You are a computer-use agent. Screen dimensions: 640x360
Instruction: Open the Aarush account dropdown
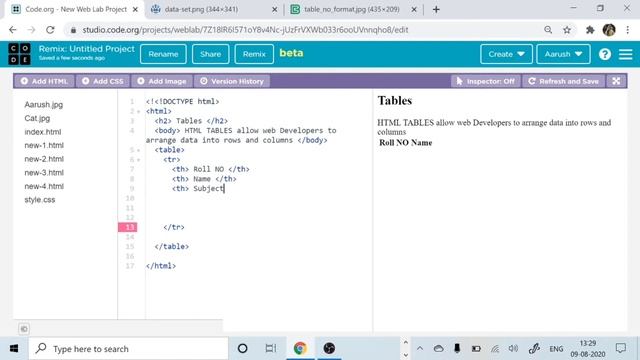563,54
